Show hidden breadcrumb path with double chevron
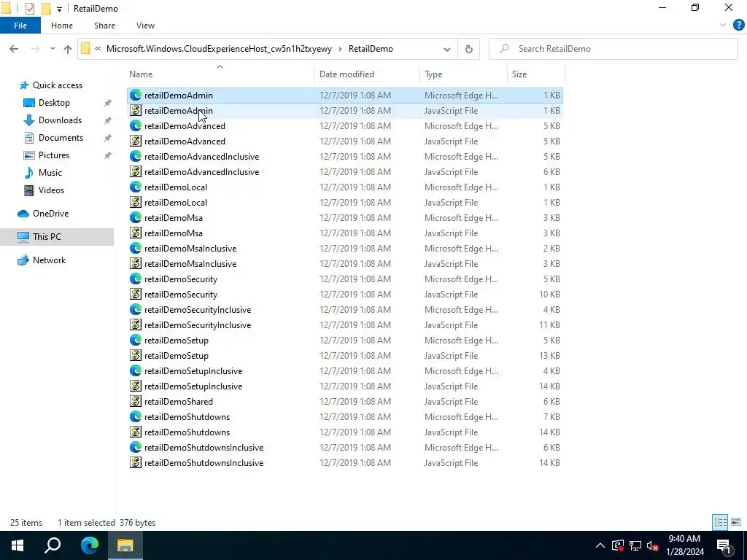This screenshot has width=747, height=560. (x=98, y=49)
